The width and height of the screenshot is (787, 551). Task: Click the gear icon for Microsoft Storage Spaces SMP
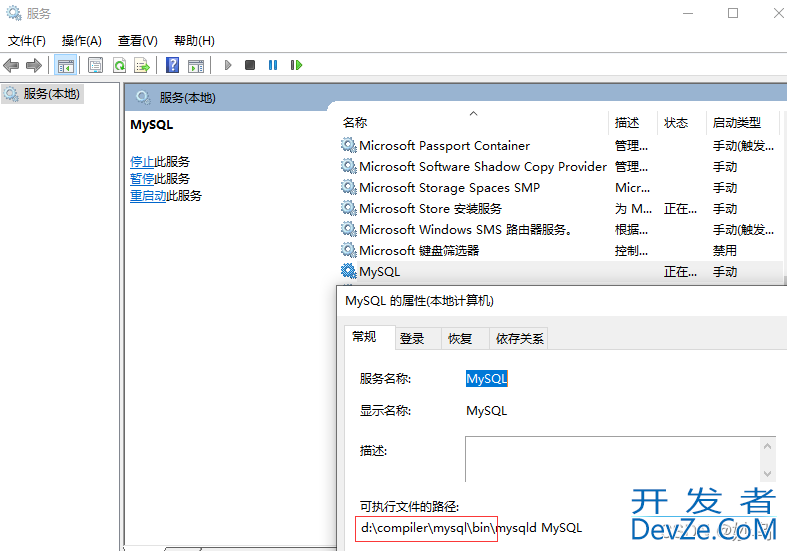pyautogui.click(x=348, y=187)
